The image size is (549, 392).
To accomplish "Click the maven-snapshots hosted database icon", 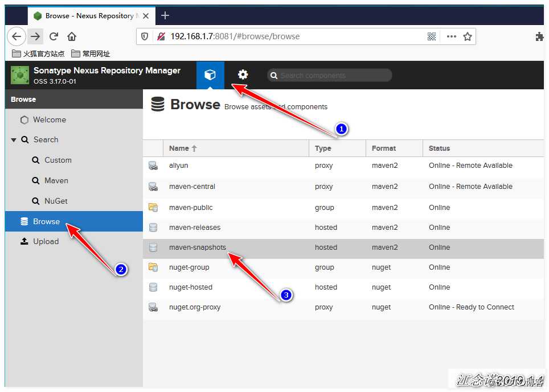I will point(153,247).
